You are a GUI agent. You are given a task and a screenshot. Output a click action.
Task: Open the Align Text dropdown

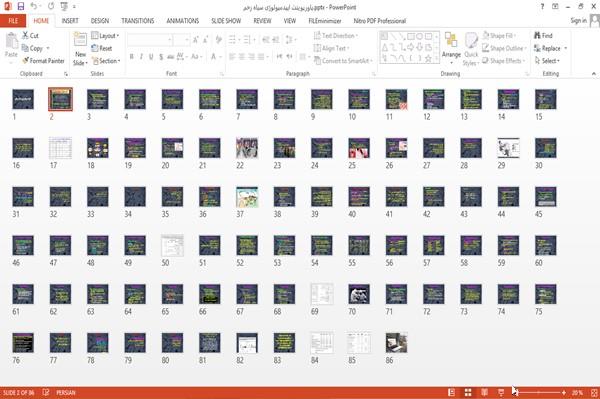pos(331,48)
